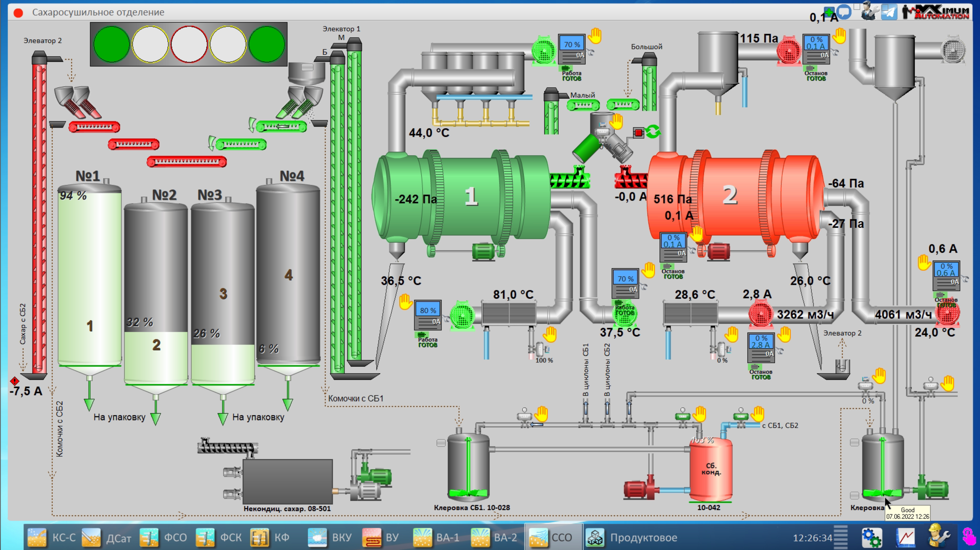
Task: Toggle manual hand near с СБ1, СБ2 valve
Action: 757,413
